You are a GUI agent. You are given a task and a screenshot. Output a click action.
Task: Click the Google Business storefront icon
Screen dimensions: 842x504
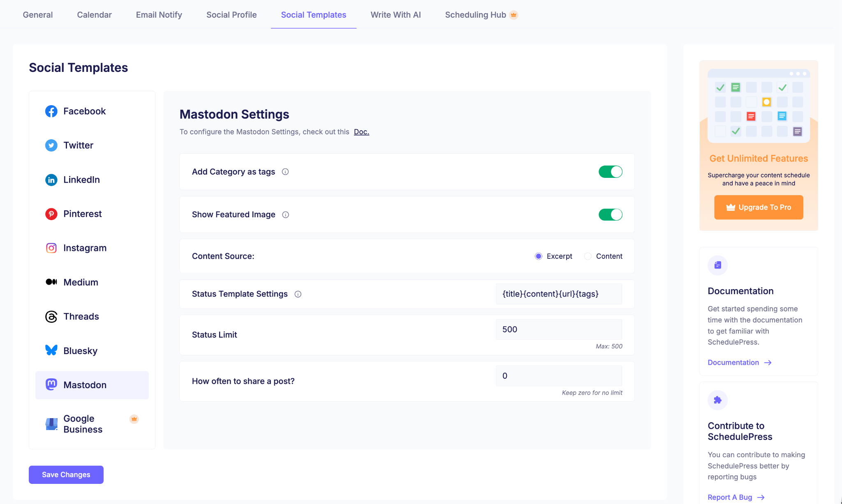51,424
